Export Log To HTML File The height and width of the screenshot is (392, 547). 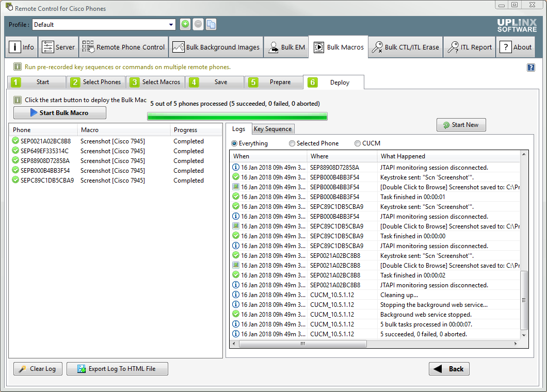[117, 369]
